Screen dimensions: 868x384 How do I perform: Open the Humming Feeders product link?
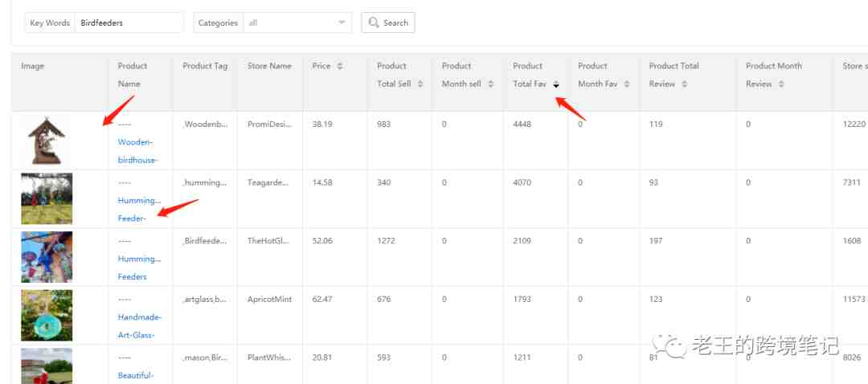pos(139,268)
